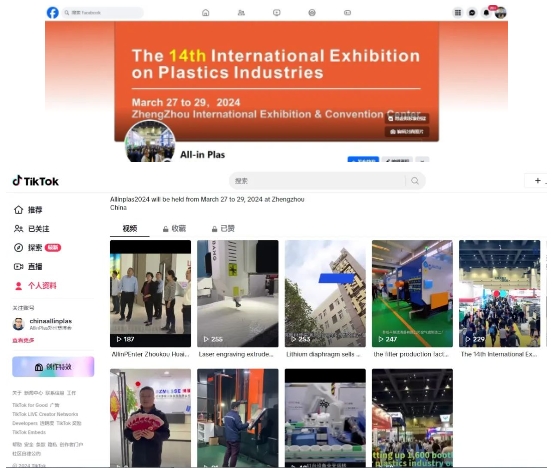Click caption 'Laser engraving extrude...'
The height and width of the screenshot is (471, 552).
(x=236, y=354)
